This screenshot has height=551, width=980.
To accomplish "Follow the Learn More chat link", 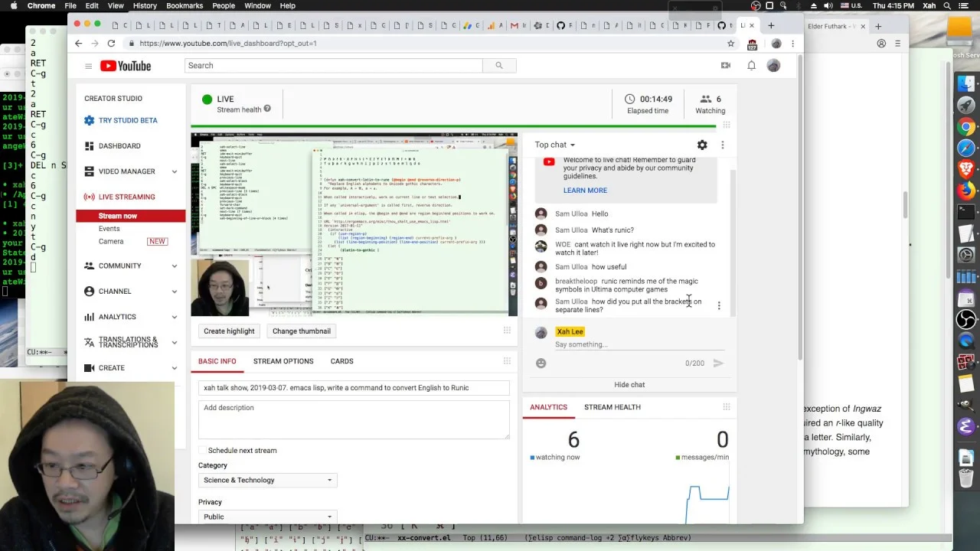I will tap(585, 191).
